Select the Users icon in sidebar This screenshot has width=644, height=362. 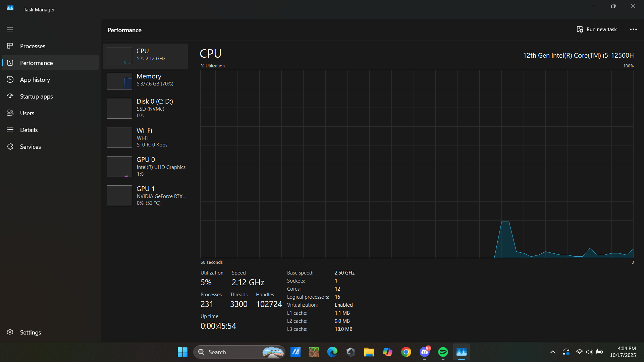10,113
